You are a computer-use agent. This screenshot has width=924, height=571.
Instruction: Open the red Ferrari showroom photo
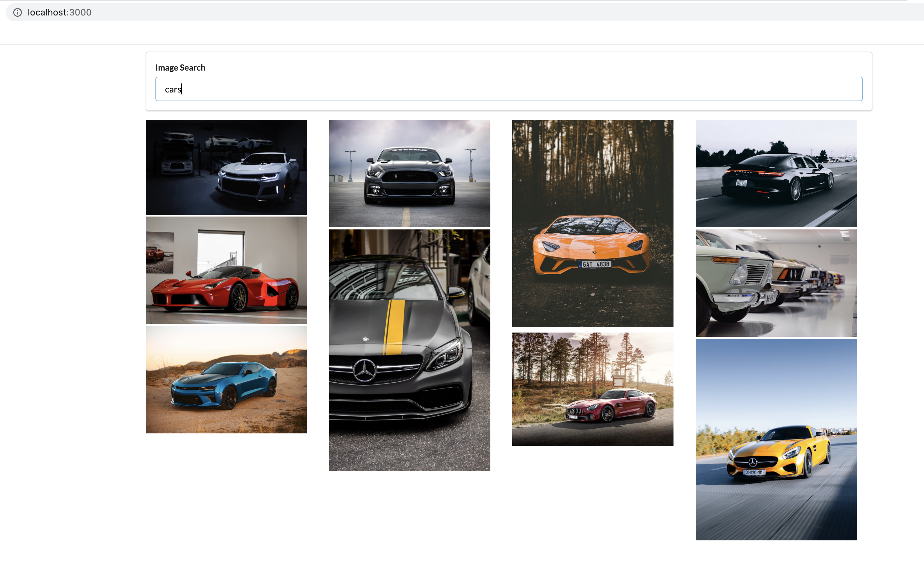[226, 270]
